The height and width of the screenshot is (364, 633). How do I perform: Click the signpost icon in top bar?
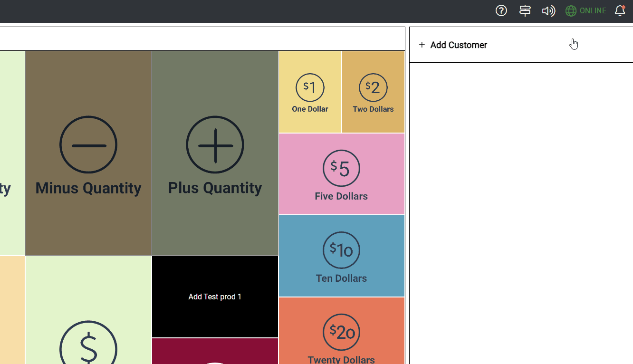click(x=525, y=10)
